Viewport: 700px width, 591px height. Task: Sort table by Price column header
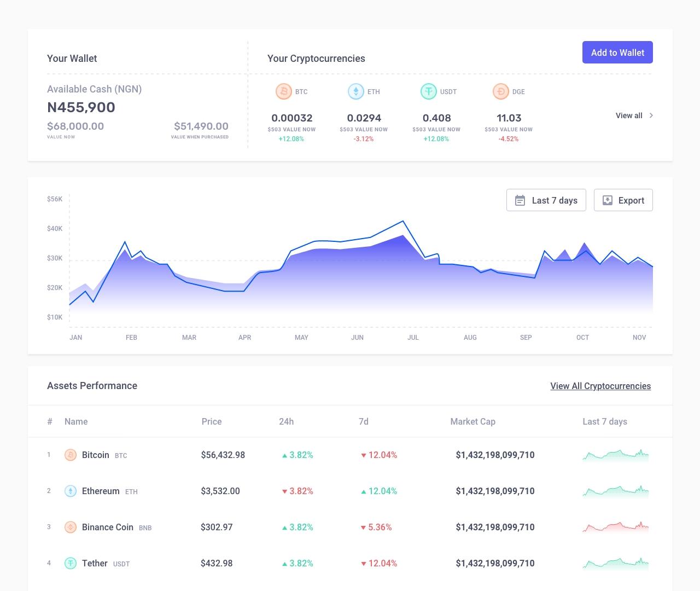212,421
